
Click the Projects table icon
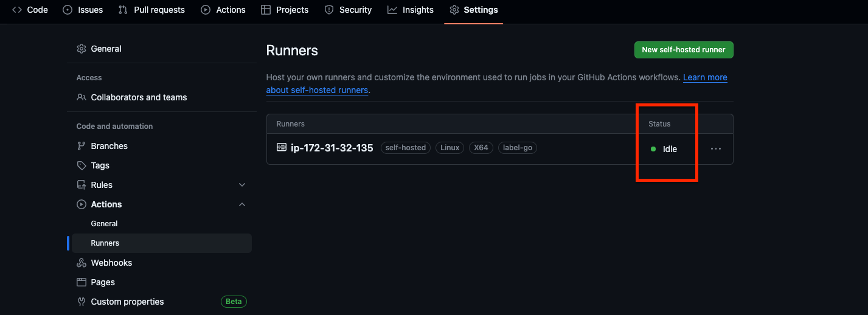pos(266,10)
